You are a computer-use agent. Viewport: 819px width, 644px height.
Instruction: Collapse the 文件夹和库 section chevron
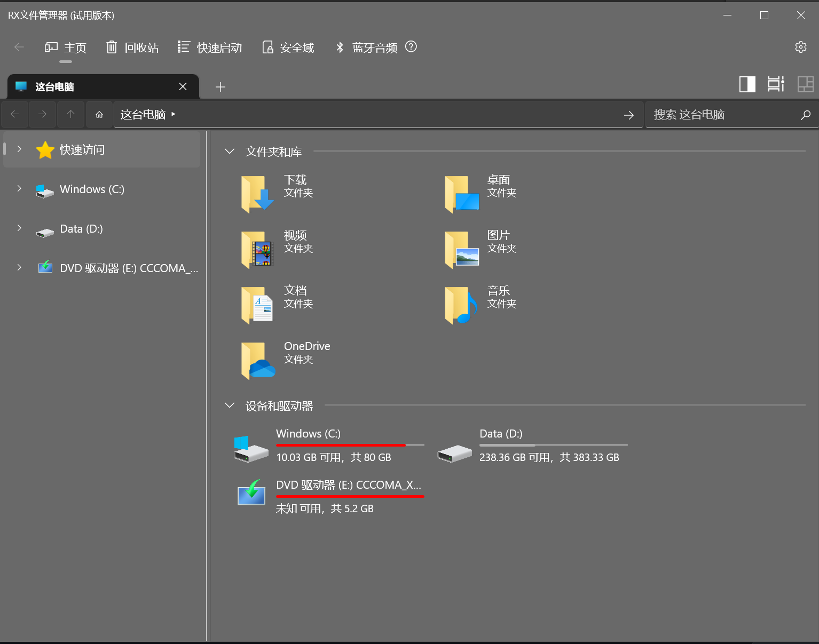(229, 152)
